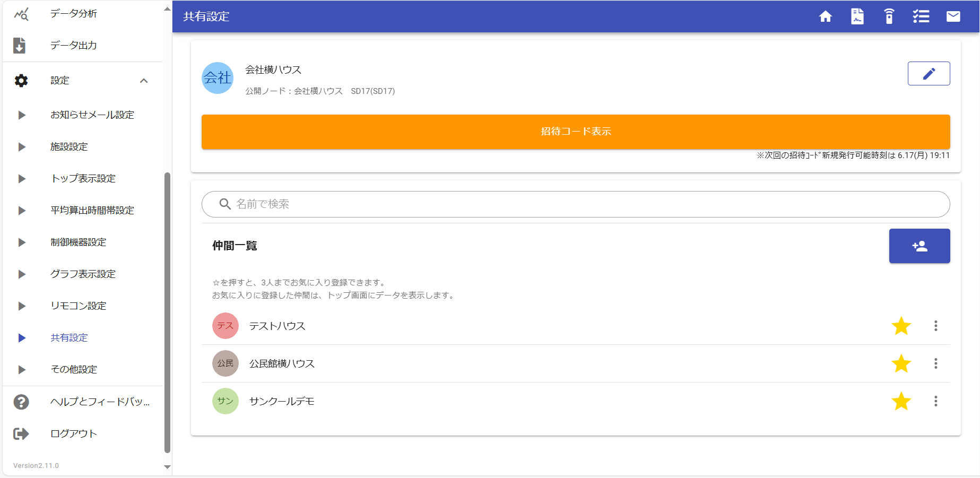Click the 会社横ハウス title text

coord(273,70)
